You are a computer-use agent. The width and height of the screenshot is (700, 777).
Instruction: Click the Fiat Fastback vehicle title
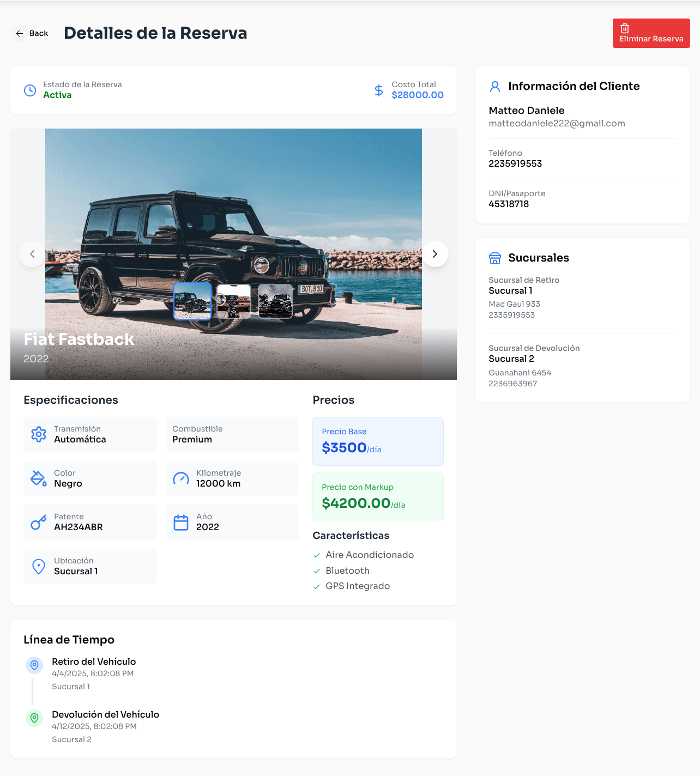(79, 339)
